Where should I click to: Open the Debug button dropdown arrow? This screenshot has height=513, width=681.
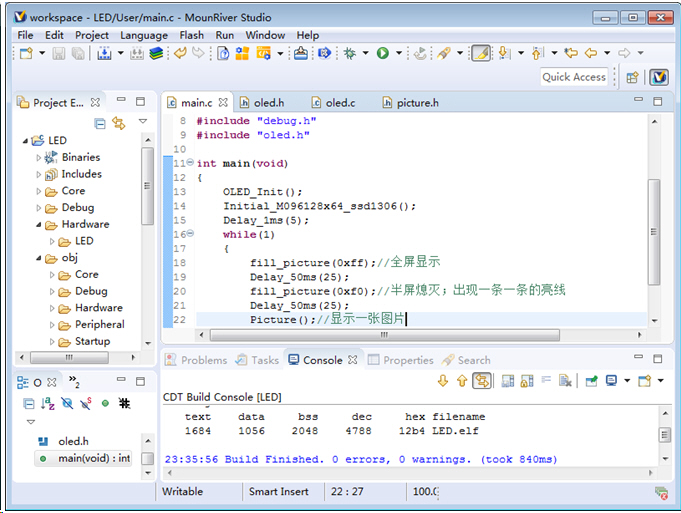click(365, 53)
